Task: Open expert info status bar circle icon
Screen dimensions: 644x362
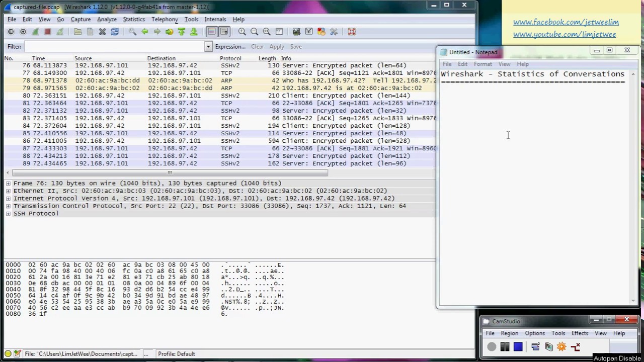Action: tap(8, 354)
